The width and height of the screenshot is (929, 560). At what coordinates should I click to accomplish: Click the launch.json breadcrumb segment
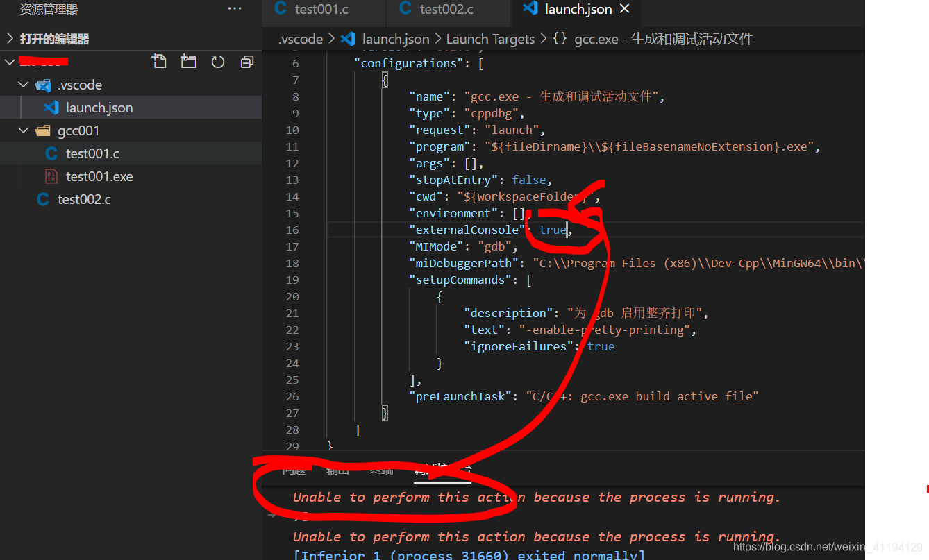pos(395,39)
